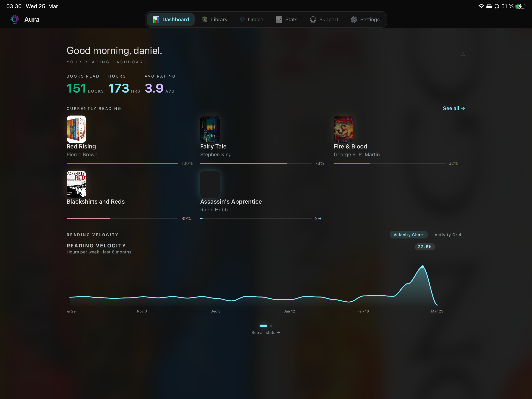Click the 173 hours stat

124,88
